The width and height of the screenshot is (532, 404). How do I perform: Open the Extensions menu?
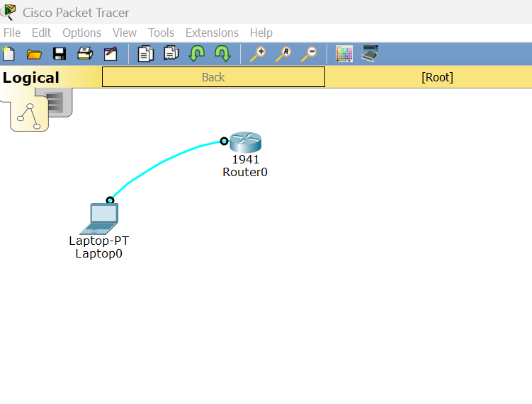click(212, 33)
